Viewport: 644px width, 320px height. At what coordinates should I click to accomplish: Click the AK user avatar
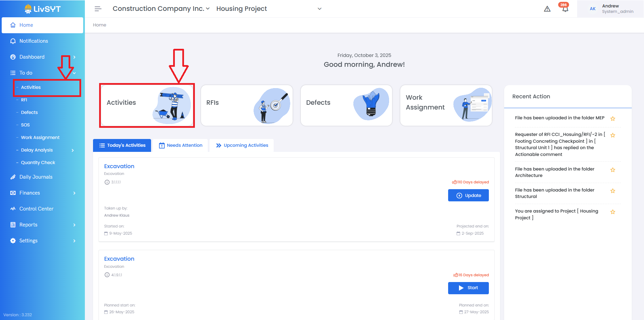coord(592,9)
